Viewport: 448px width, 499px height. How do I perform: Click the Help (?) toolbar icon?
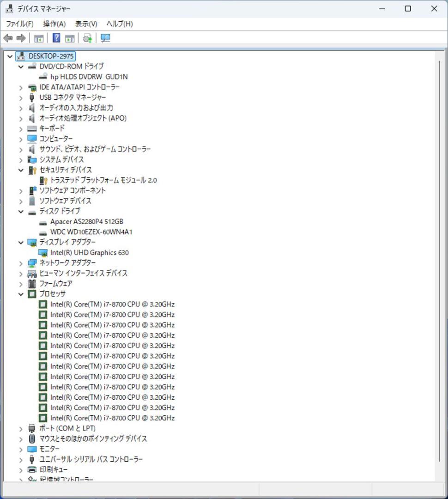pyautogui.click(x=55, y=38)
